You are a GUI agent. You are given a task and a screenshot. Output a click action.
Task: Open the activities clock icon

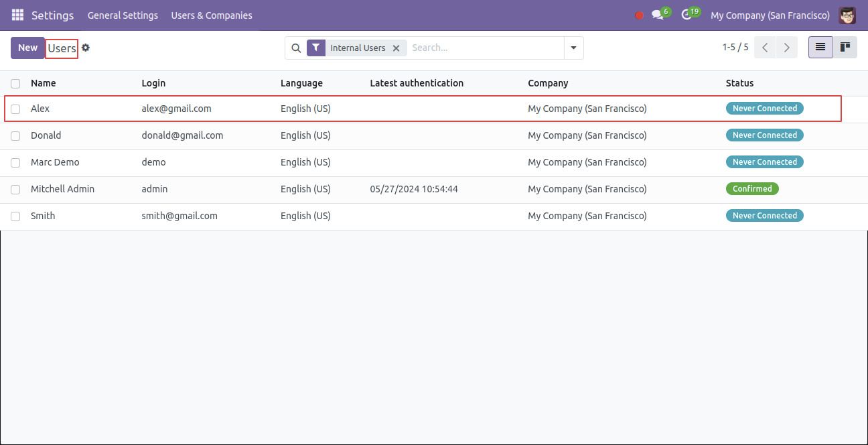(686, 15)
